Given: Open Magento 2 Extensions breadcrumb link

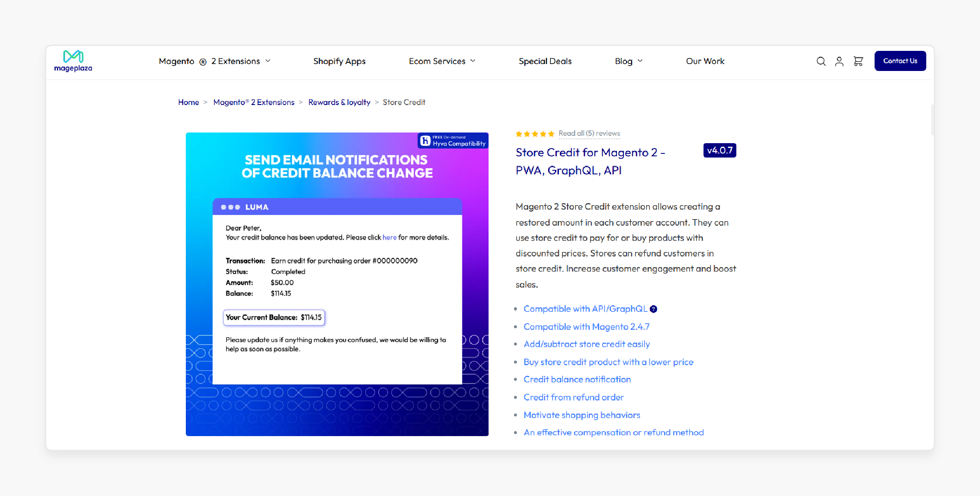Looking at the screenshot, I should pyautogui.click(x=254, y=102).
